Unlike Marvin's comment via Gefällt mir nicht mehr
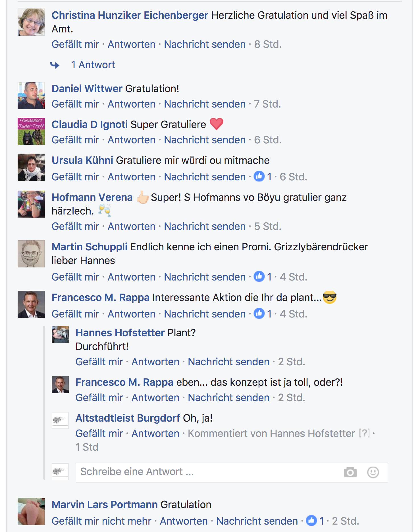The image size is (420, 532). pos(101,521)
